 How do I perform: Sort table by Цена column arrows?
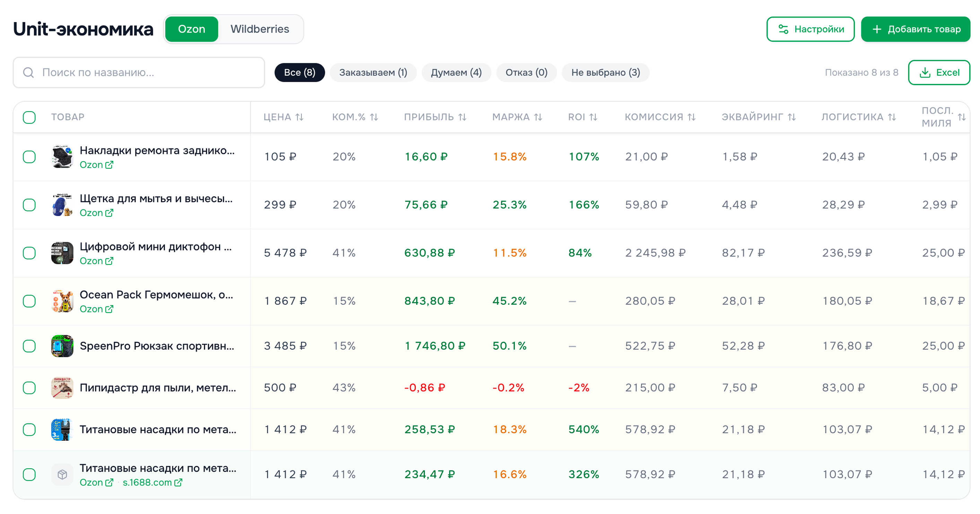300,117
